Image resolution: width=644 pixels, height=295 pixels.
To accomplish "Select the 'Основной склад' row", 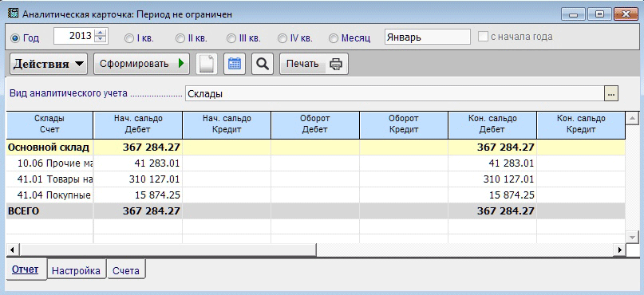I will point(315,147).
